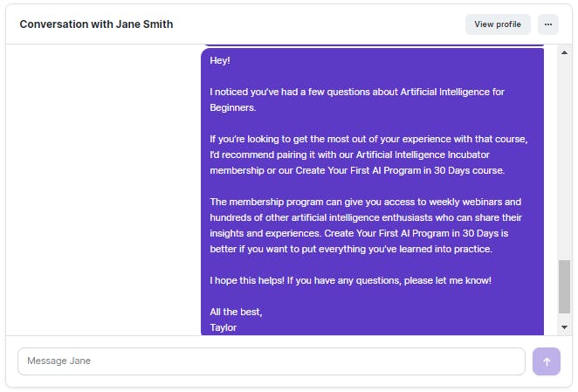Open Jane Smith's profile via View profile
Viewport: 578px width, 392px height.
[498, 24]
